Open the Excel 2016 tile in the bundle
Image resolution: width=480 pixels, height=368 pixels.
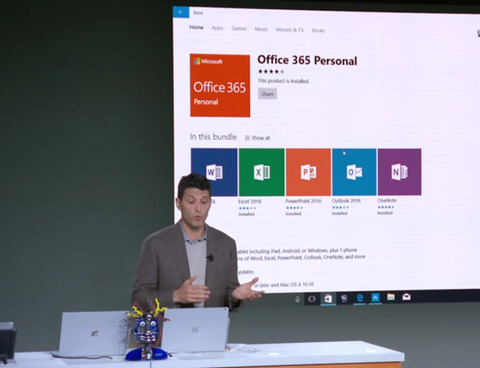point(262,172)
